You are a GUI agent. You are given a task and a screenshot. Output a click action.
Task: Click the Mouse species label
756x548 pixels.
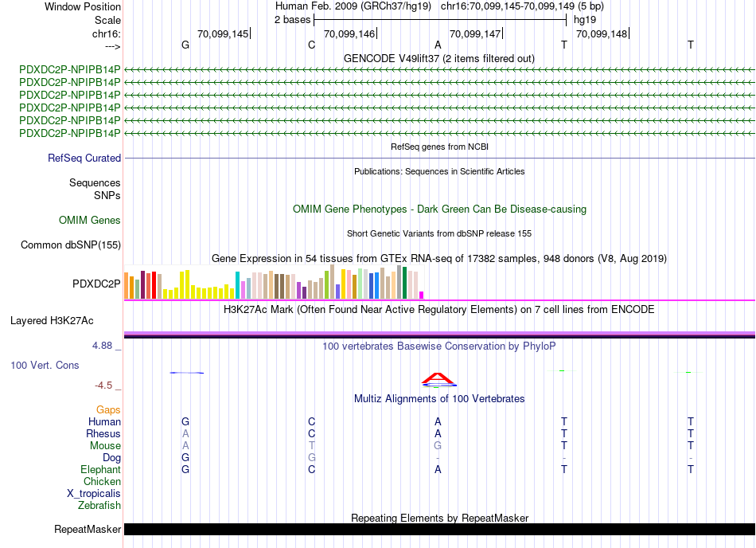(x=105, y=446)
